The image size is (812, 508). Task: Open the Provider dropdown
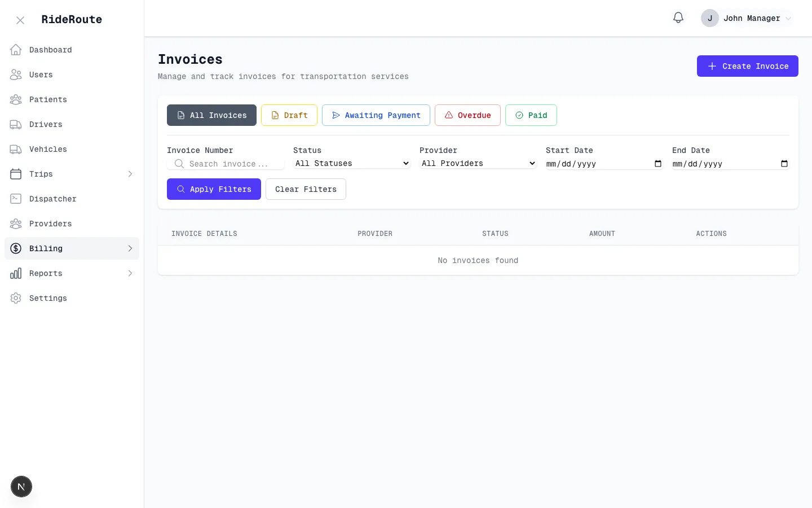pyautogui.click(x=478, y=163)
